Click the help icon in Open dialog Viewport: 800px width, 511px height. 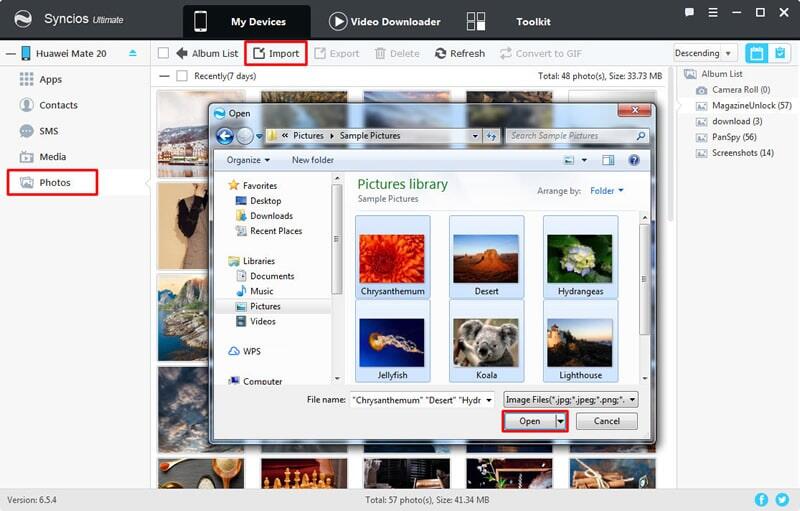point(633,160)
